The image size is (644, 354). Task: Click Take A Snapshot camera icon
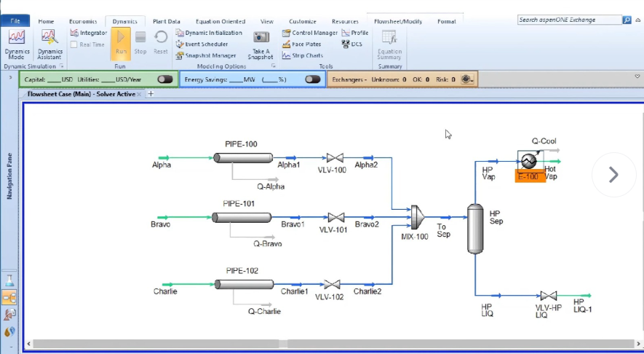click(x=261, y=39)
